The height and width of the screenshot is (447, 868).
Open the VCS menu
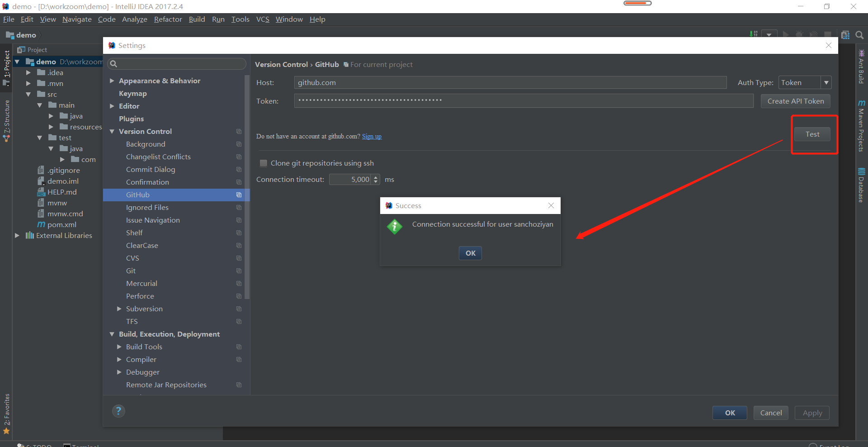coord(263,19)
